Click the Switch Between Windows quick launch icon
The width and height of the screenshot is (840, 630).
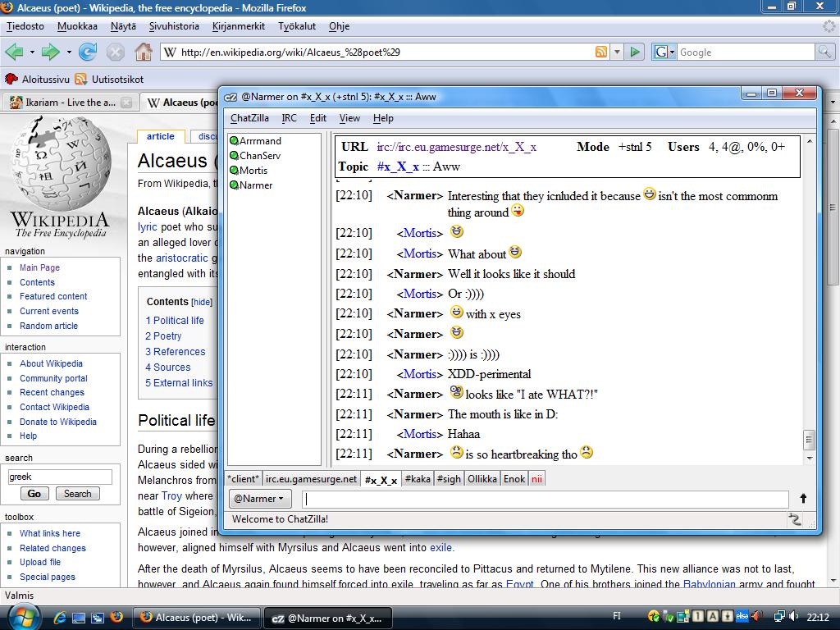coord(97,618)
